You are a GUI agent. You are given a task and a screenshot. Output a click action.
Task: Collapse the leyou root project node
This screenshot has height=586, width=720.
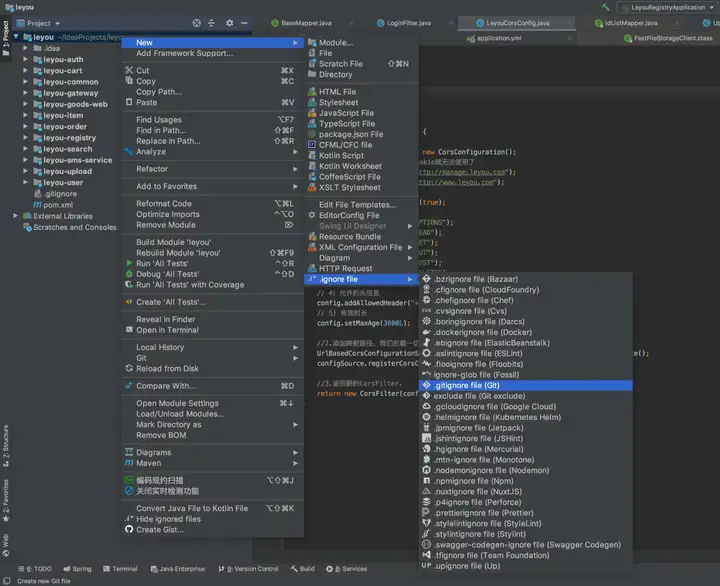click(x=14, y=37)
